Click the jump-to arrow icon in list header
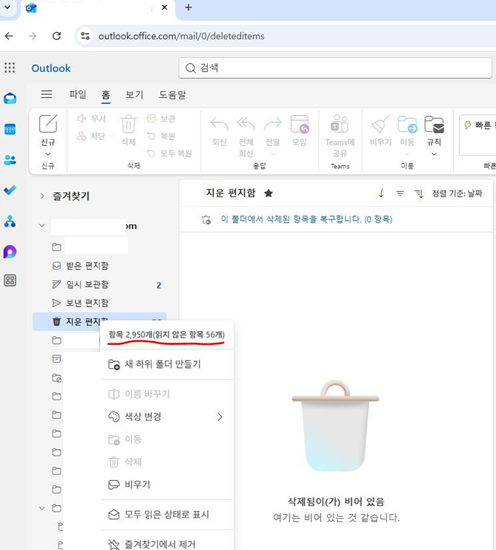Viewport: 496px width, 550px height. (x=382, y=193)
